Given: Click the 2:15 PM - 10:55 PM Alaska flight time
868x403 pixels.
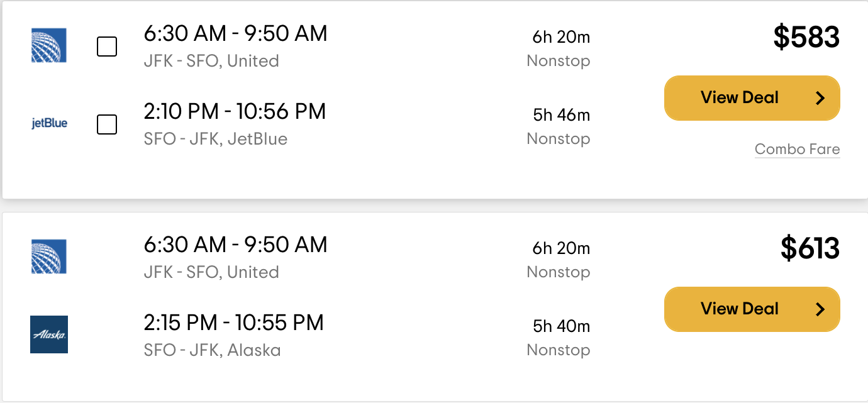Looking at the screenshot, I should pyautogui.click(x=234, y=323).
